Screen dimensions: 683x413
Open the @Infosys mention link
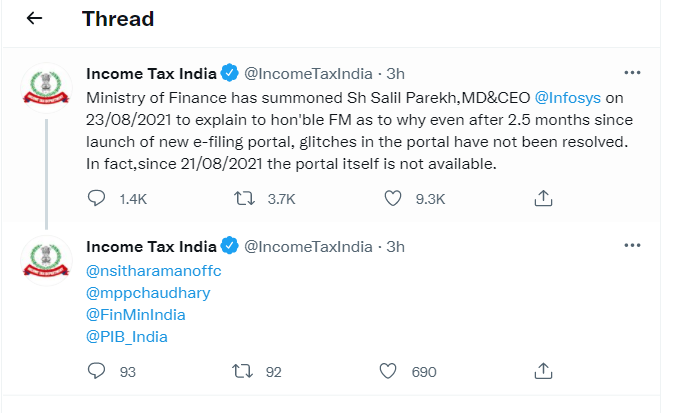[x=568, y=98]
